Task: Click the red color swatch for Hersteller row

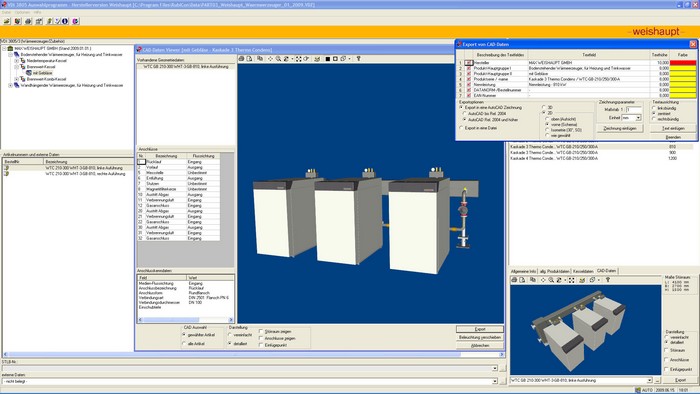Action: (x=683, y=63)
